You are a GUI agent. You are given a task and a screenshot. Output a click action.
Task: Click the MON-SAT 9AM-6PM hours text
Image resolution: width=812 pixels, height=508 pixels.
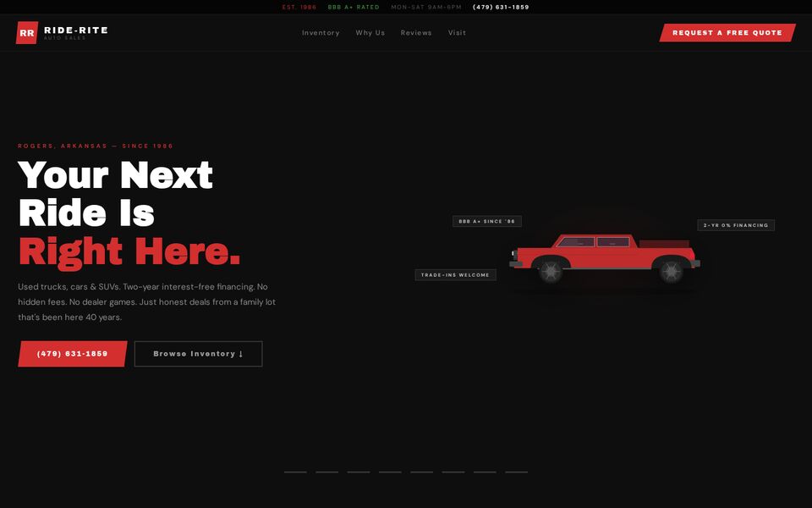[x=426, y=8]
